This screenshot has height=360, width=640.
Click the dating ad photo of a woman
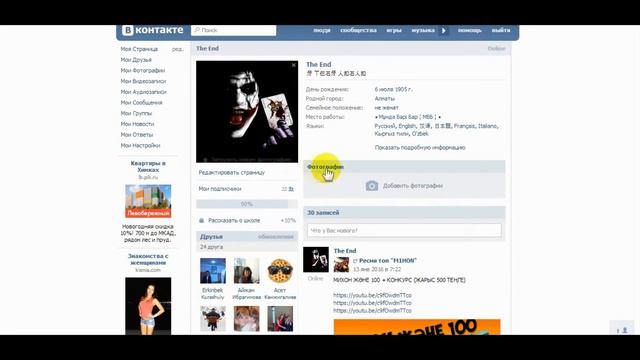coord(148,307)
